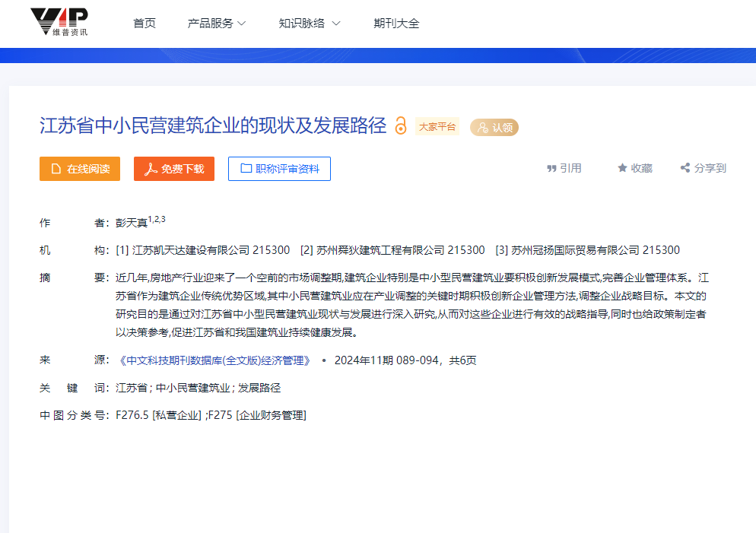The height and width of the screenshot is (533, 756).
Task: Click the 大家平台 tag
Action: click(x=437, y=127)
